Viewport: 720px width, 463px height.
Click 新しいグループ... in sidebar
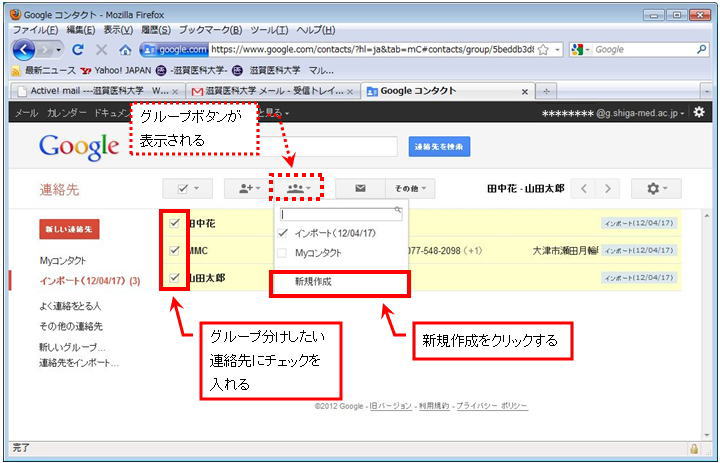click(73, 347)
